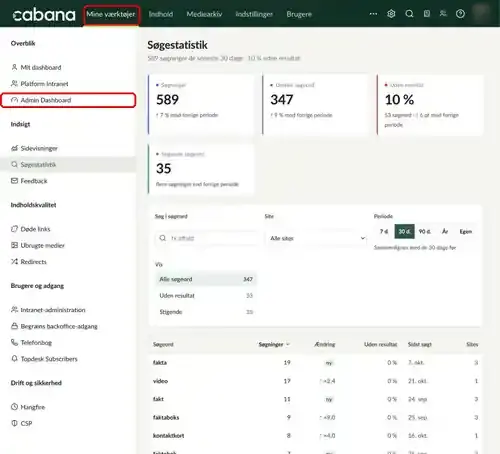This screenshot has height=454, width=500.
Task: Click the 589 searches stat card
Action: click(x=201, y=105)
